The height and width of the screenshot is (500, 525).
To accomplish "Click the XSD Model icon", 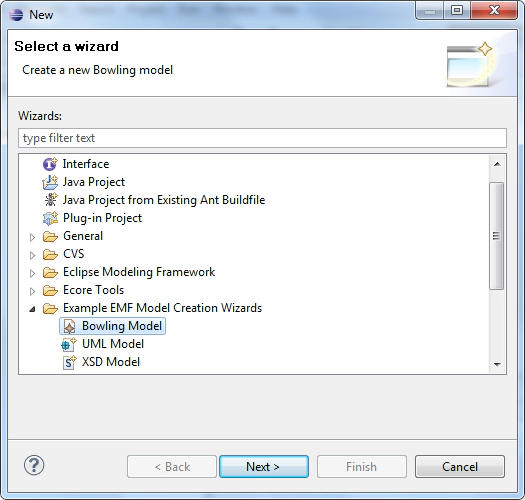I will (70, 362).
